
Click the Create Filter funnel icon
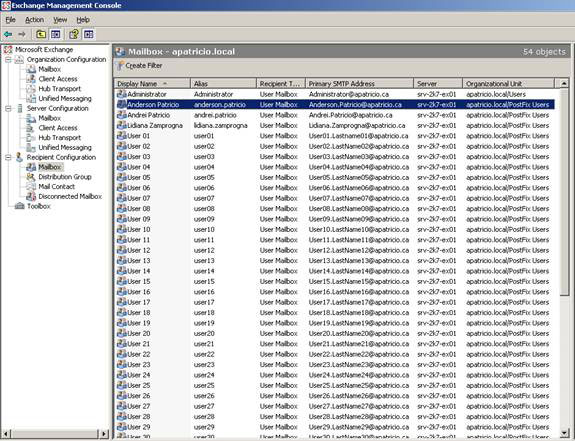click(120, 66)
